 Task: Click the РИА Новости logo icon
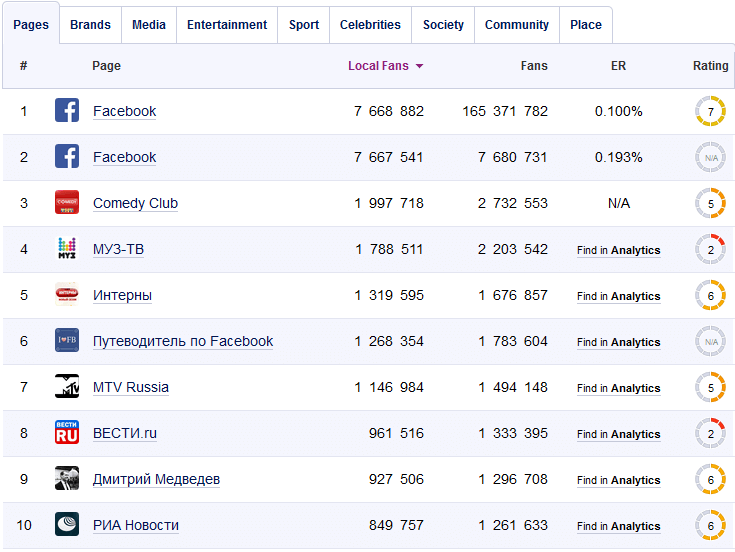(x=67, y=525)
